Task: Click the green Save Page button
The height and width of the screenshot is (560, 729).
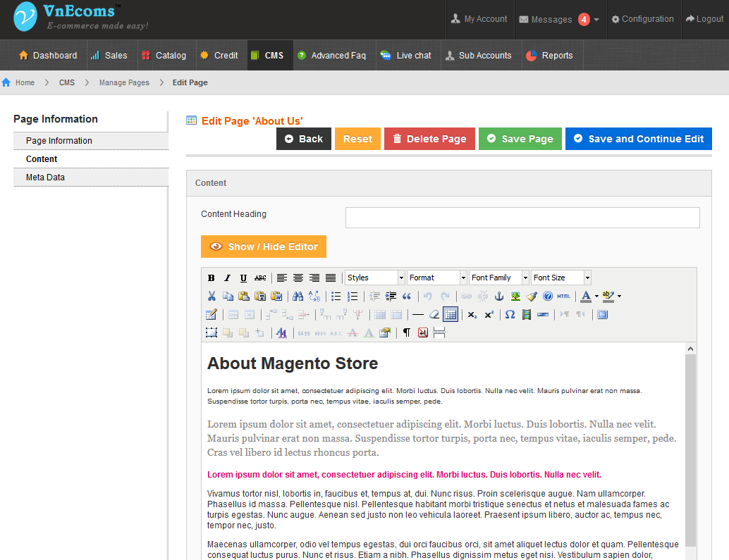Action: click(520, 139)
